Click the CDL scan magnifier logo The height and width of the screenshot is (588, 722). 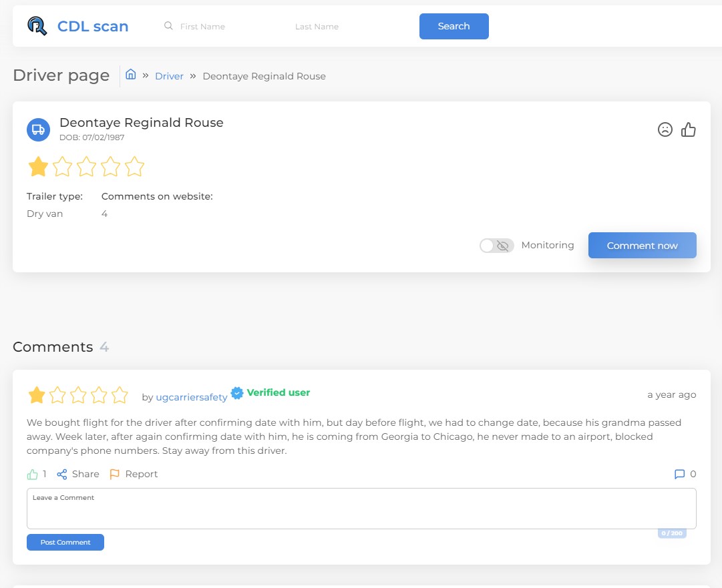point(37,26)
